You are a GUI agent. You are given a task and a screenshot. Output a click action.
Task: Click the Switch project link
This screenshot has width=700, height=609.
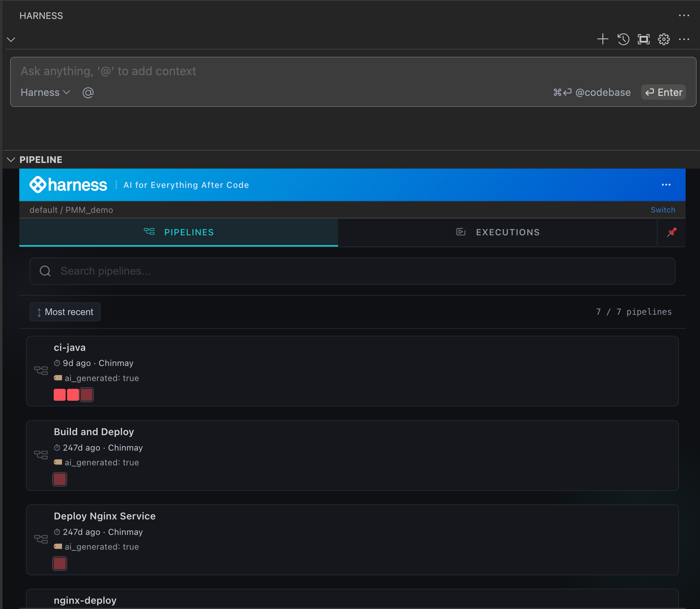tap(663, 210)
